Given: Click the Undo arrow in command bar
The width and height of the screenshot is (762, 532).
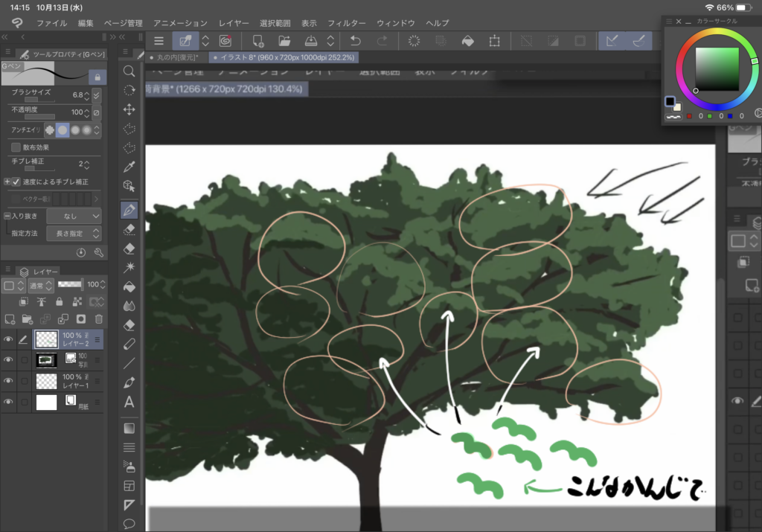Looking at the screenshot, I should (355, 41).
